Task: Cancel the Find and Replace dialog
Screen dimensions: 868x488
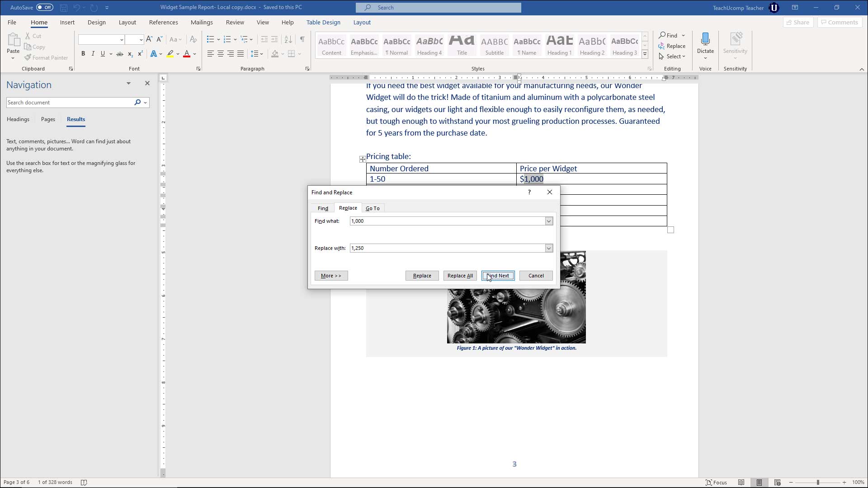Action: tap(536, 276)
